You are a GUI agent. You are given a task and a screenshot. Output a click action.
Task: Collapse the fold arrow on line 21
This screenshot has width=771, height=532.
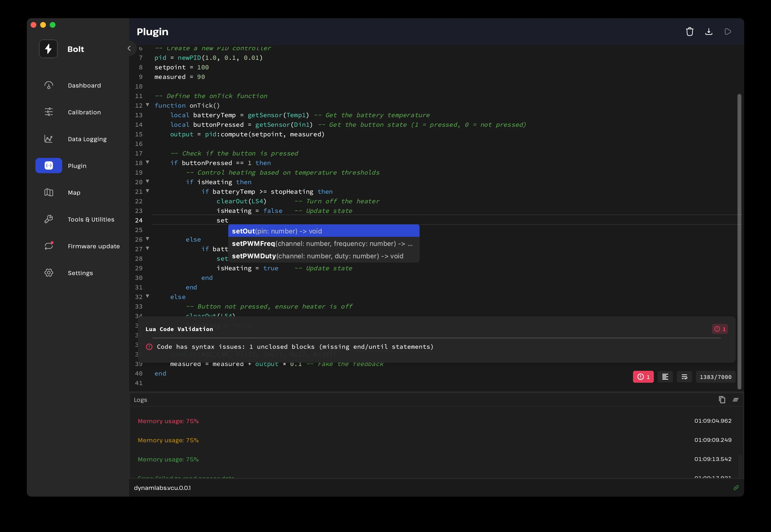click(147, 191)
